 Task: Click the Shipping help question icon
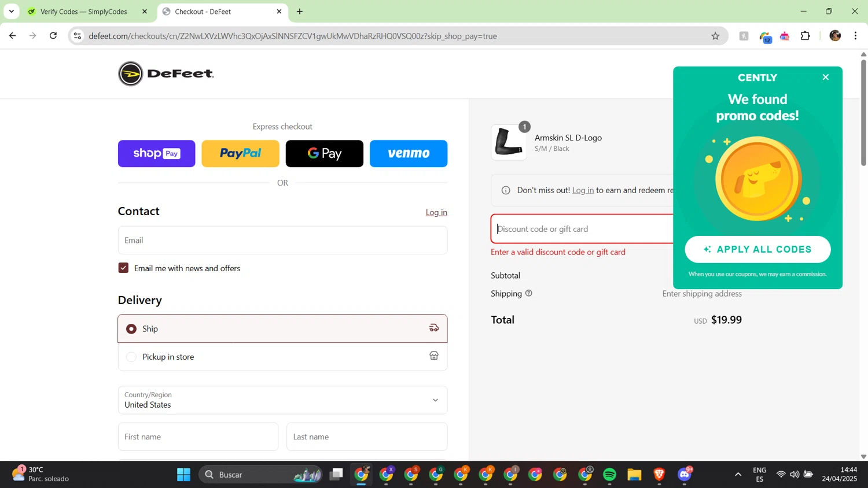coord(528,293)
